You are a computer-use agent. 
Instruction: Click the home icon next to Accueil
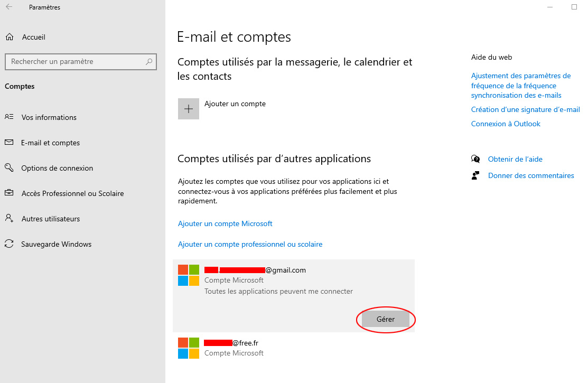point(10,37)
